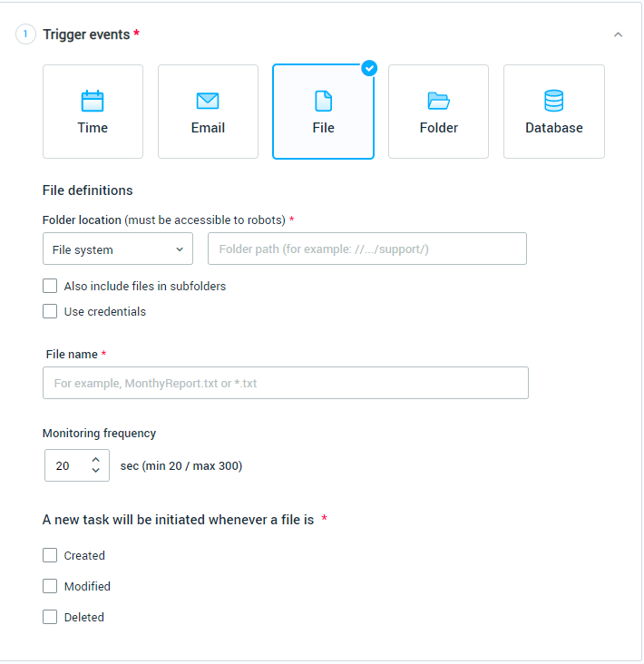
Task: Click the blue checkmark badge on File
Action: point(369,68)
